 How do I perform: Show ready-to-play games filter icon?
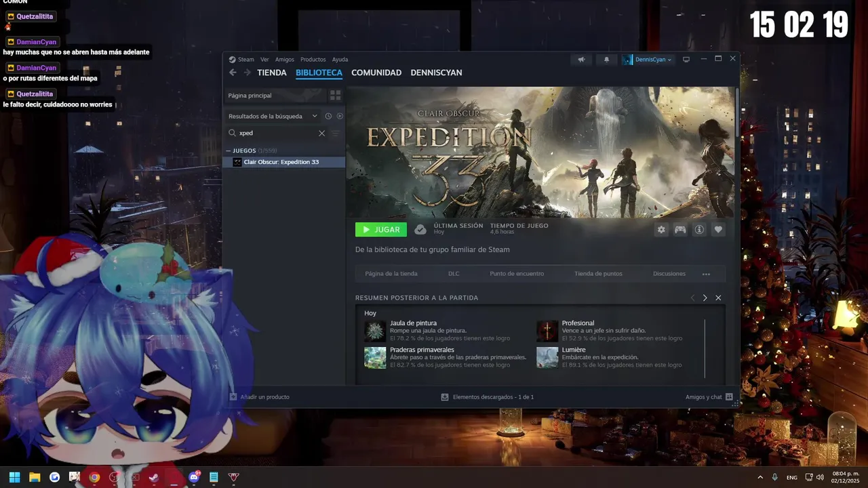pyautogui.click(x=340, y=116)
